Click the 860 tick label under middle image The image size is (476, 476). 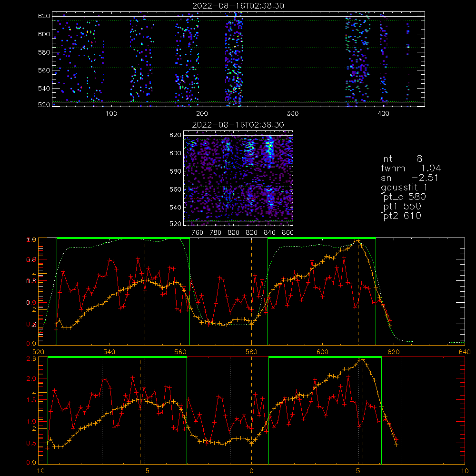coord(288,233)
